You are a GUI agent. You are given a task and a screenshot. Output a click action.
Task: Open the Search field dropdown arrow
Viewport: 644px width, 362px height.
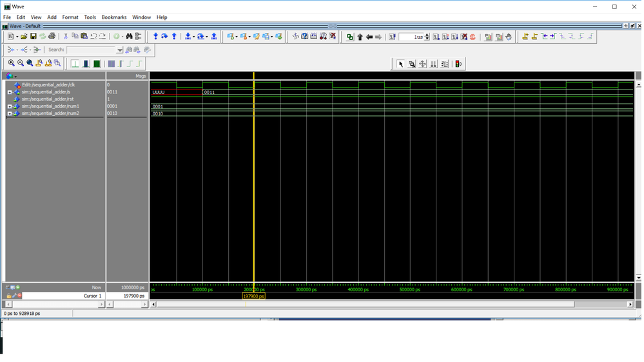click(x=119, y=50)
